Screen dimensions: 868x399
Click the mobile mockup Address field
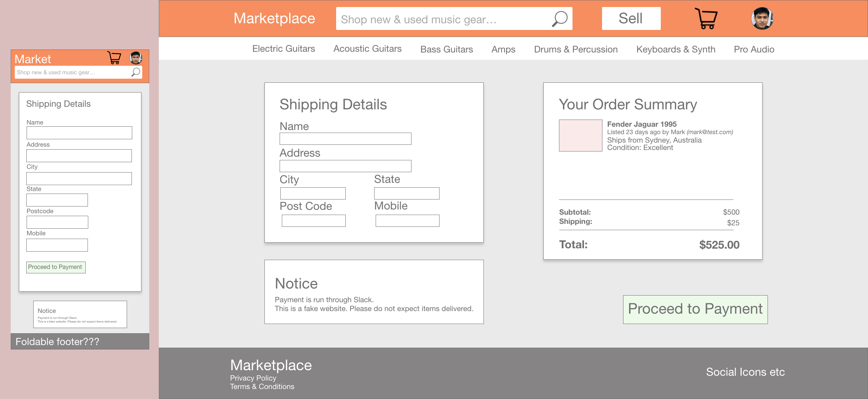click(x=79, y=156)
